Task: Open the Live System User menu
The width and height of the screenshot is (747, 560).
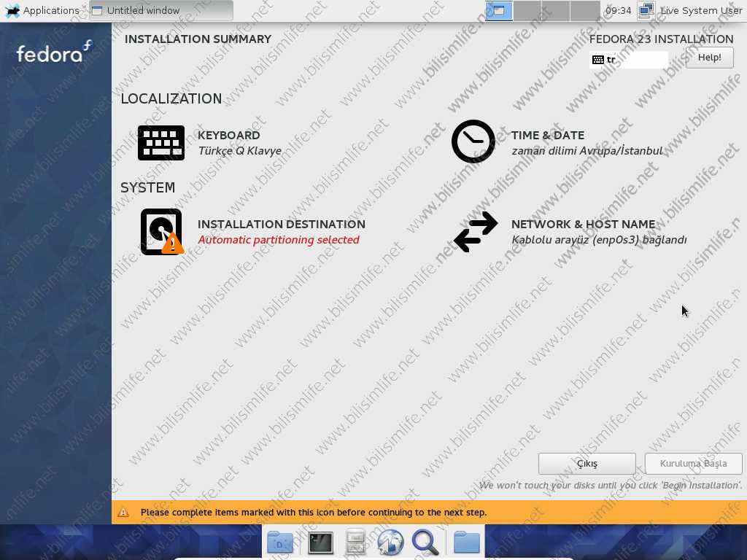Action: pos(701,10)
